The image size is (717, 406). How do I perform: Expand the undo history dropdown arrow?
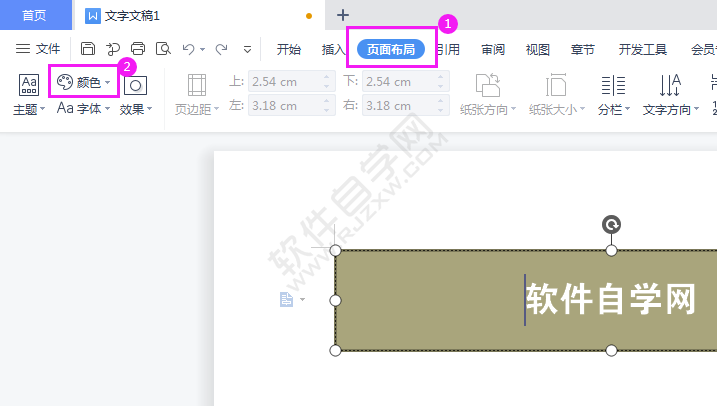point(203,49)
